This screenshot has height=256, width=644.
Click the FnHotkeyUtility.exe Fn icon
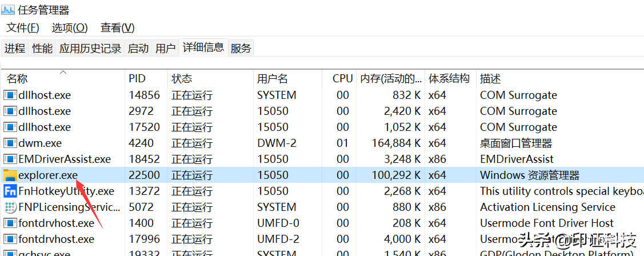point(10,191)
